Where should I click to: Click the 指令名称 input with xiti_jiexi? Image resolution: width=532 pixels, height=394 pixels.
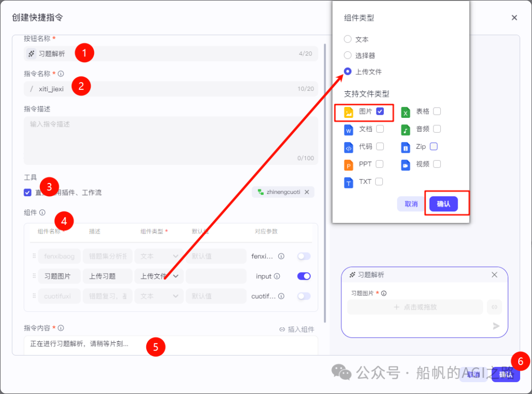coord(171,89)
